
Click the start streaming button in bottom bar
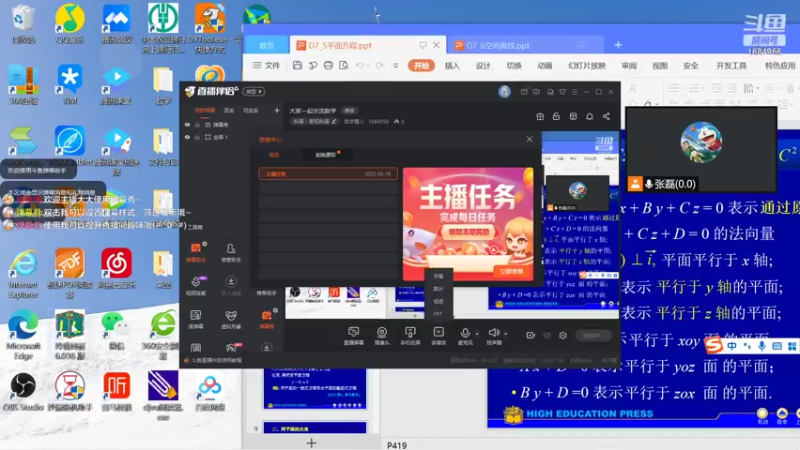(x=593, y=335)
